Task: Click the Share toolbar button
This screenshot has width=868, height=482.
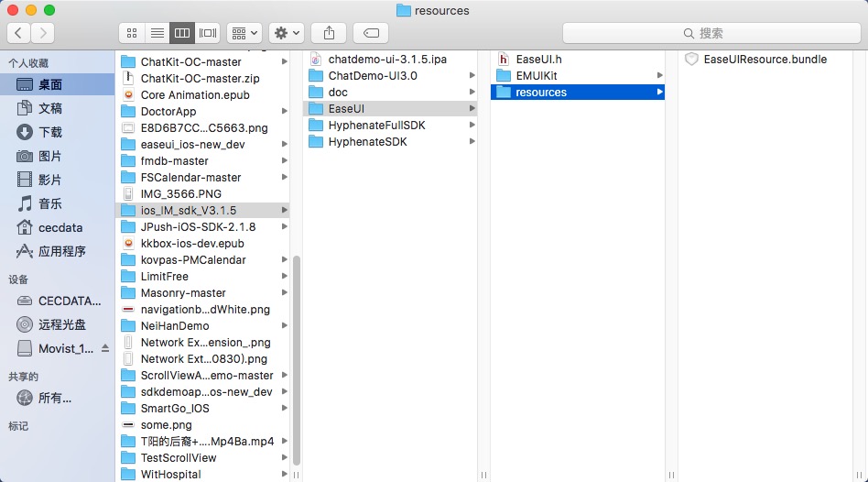Action: coord(329,33)
